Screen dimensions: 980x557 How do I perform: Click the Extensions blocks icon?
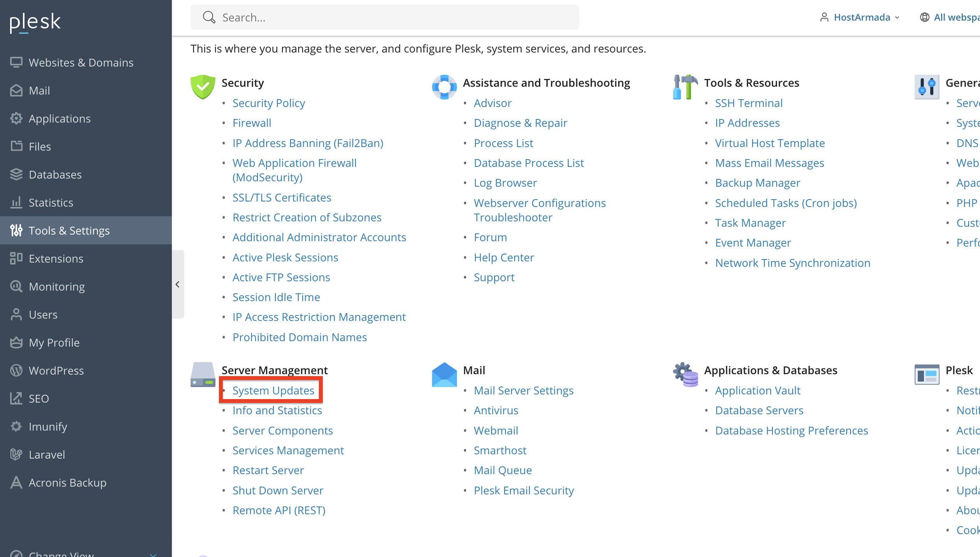click(16, 258)
